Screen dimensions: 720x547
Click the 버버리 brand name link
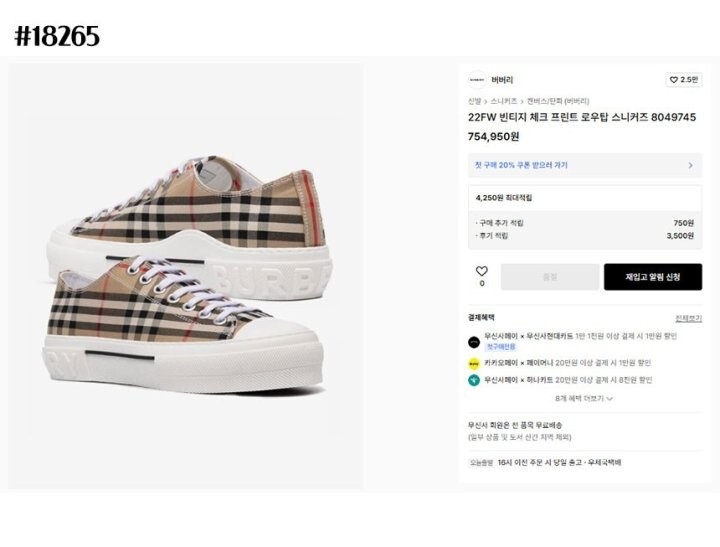(x=502, y=80)
